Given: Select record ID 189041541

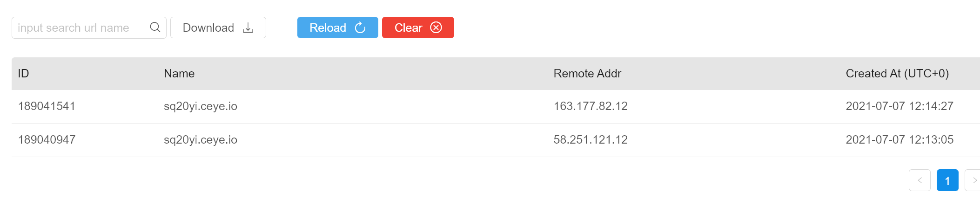Looking at the screenshot, I should point(47,106).
